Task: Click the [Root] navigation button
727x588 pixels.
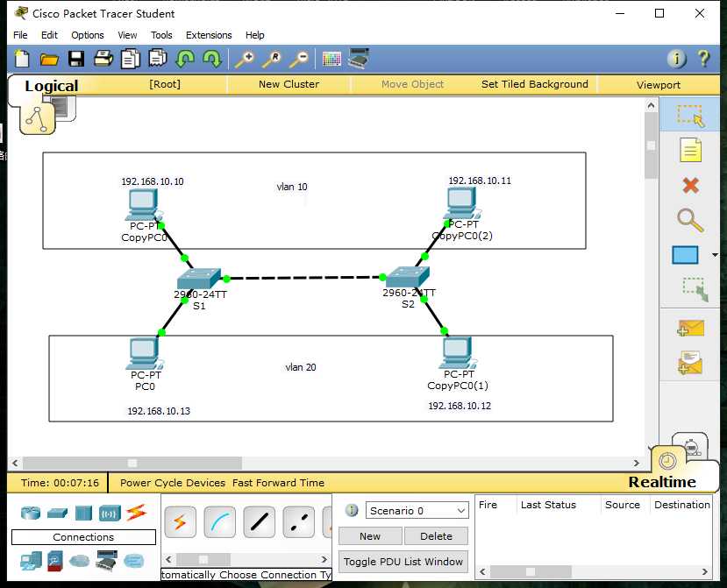Action: pos(165,84)
